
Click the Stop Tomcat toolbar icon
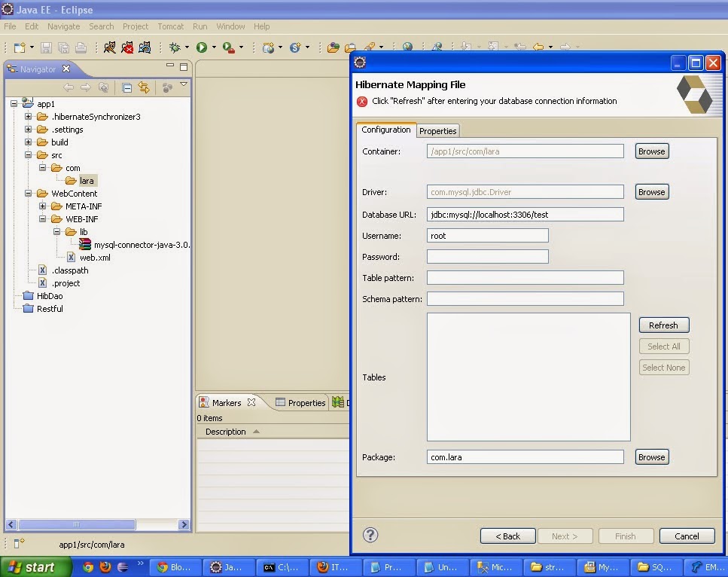tap(127, 47)
